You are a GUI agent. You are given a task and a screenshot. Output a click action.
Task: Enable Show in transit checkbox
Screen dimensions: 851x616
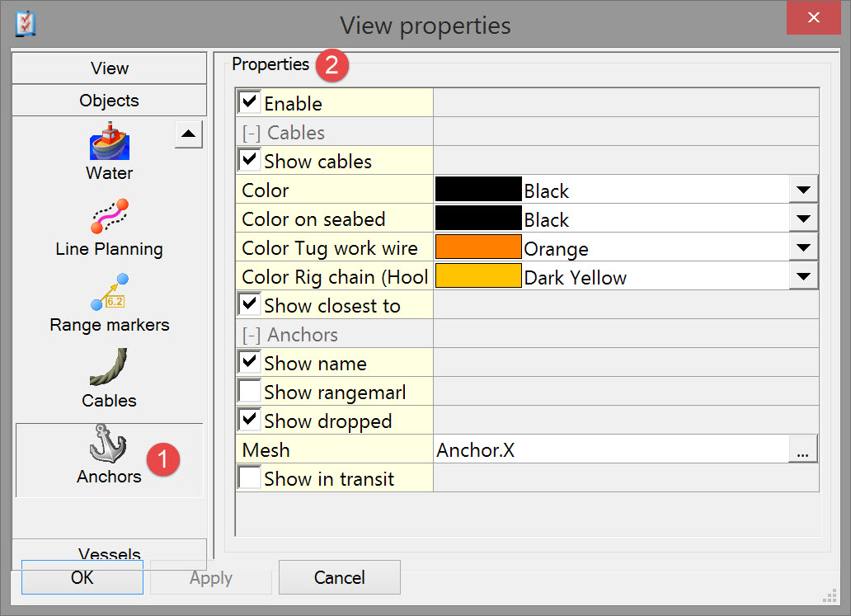pyautogui.click(x=250, y=478)
